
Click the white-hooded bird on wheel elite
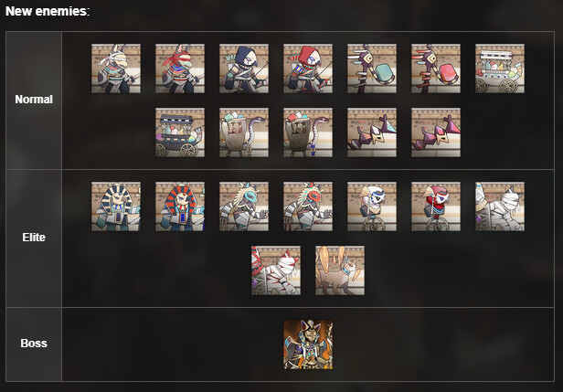[x=372, y=207]
